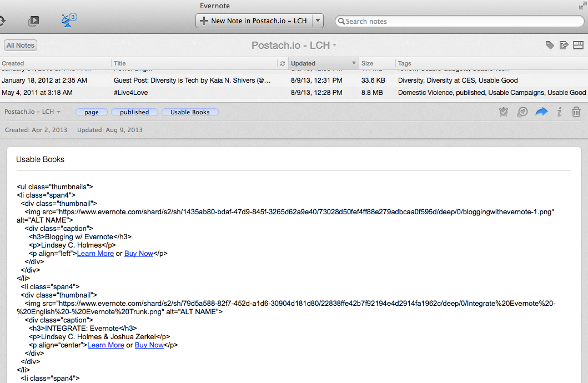Sort the note list by Title column
The width and height of the screenshot is (588, 383).
[x=194, y=63]
